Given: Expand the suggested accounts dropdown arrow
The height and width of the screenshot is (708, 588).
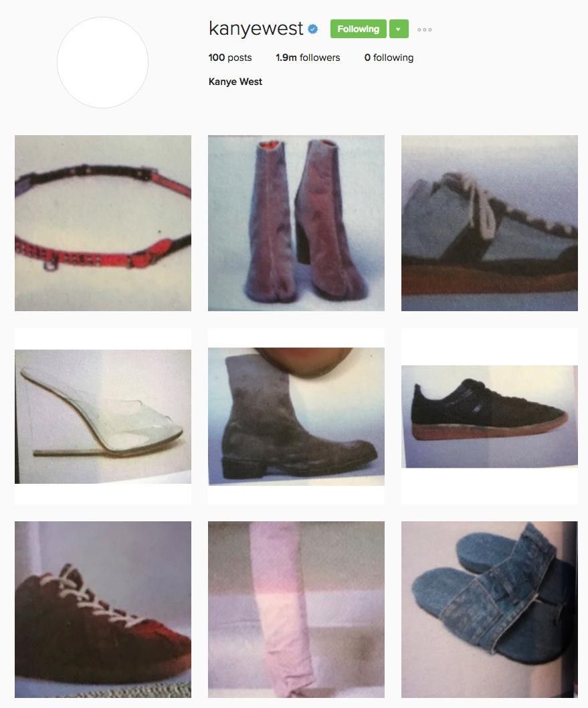Looking at the screenshot, I should click(399, 29).
